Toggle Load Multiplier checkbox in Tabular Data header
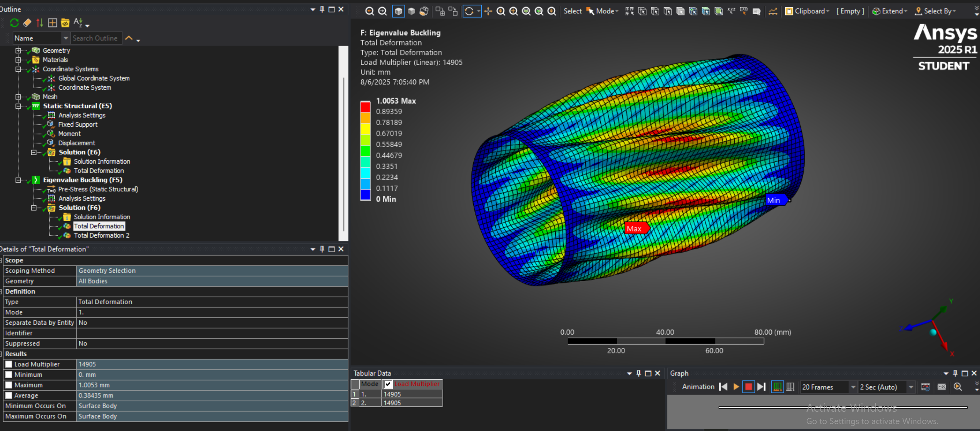Viewport: 980px width, 431px height. tap(388, 384)
